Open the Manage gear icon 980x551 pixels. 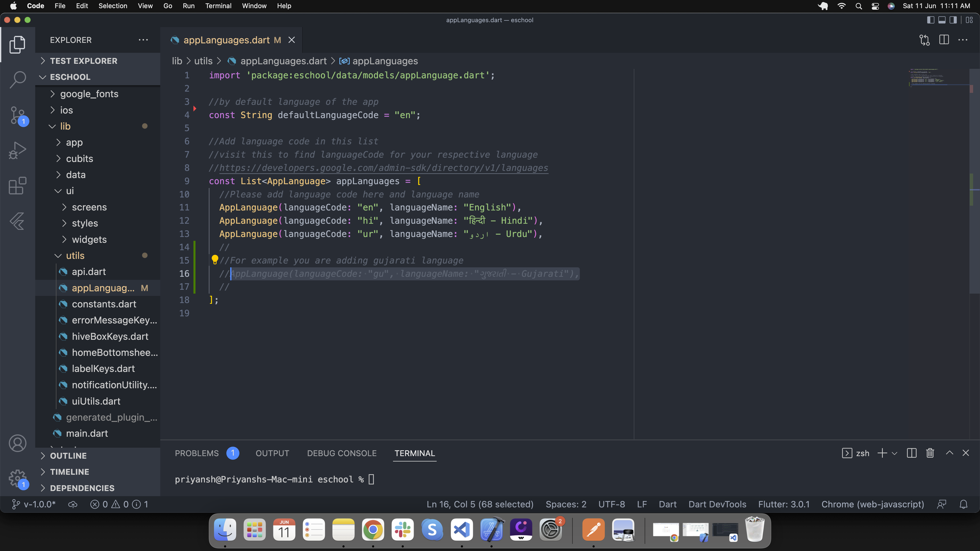click(18, 478)
